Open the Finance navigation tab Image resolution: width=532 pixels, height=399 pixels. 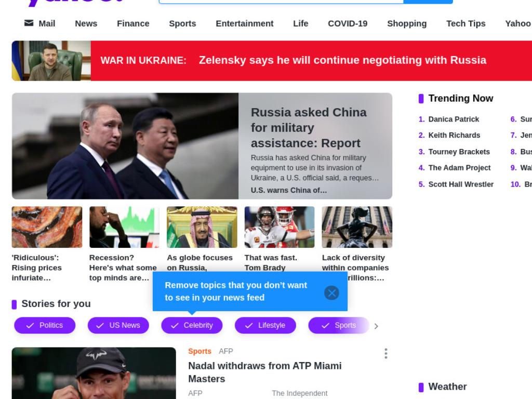[x=133, y=23]
